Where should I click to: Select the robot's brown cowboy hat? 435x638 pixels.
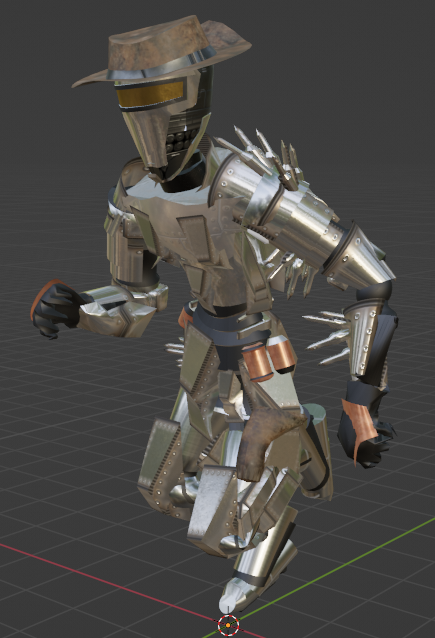point(161,51)
